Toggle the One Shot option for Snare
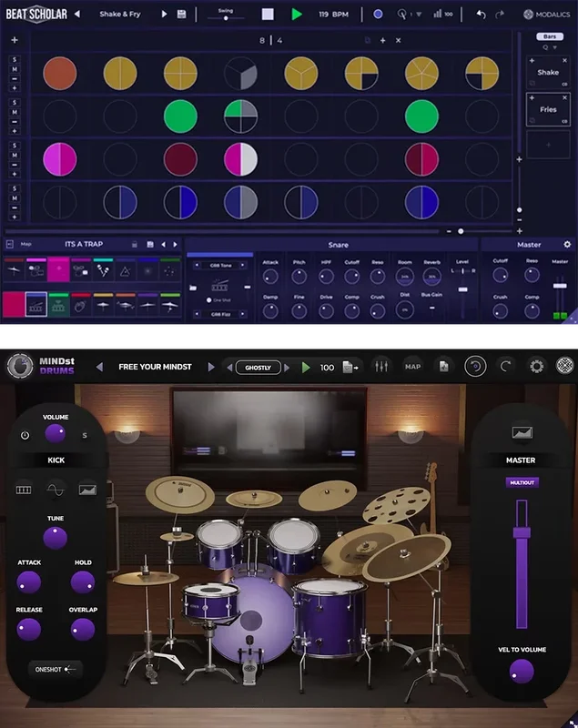The width and height of the screenshot is (578, 728). [209, 300]
